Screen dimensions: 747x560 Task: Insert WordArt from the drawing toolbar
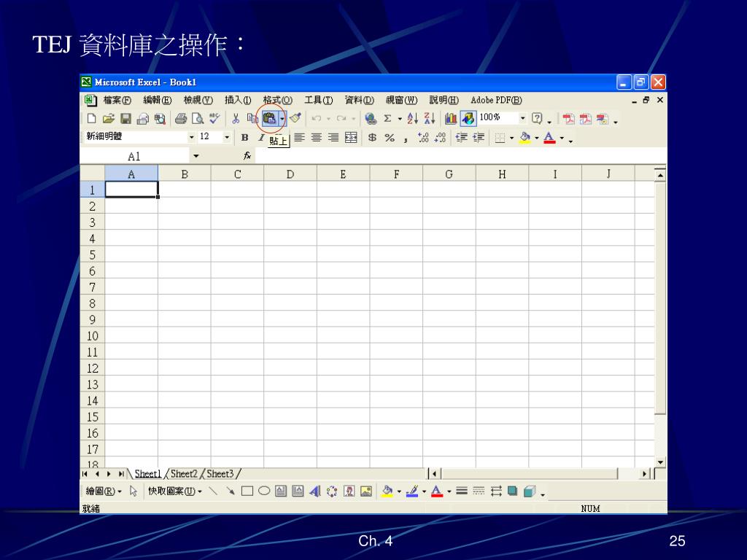pyautogui.click(x=315, y=491)
